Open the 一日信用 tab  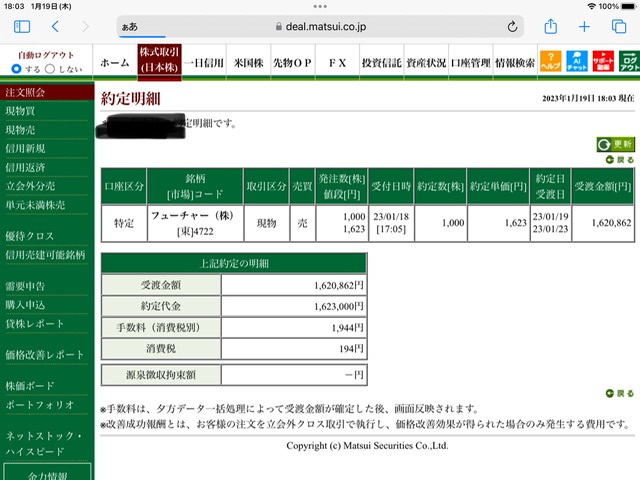pos(204,63)
